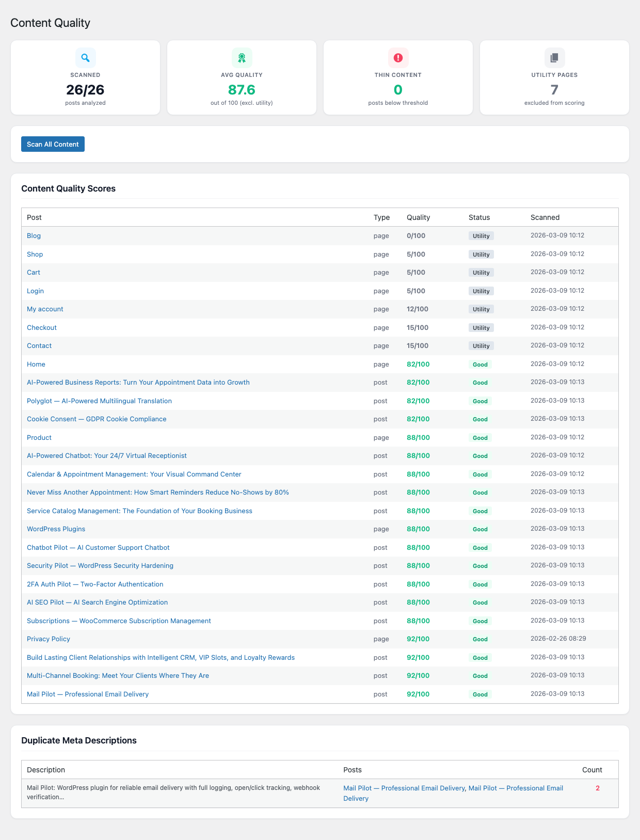Image resolution: width=640 pixels, height=840 pixels.
Task: Open the My account link
Action: [45, 309]
